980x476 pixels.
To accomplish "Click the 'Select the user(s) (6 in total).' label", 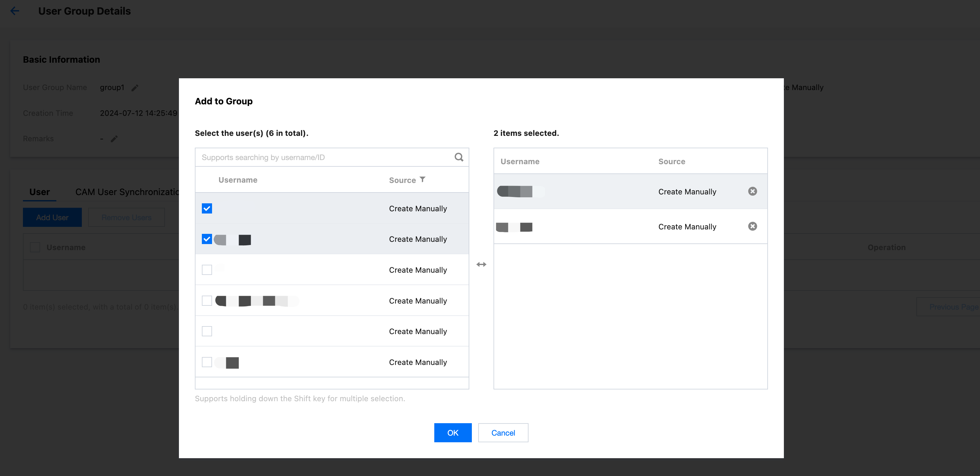I will coord(252,133).
